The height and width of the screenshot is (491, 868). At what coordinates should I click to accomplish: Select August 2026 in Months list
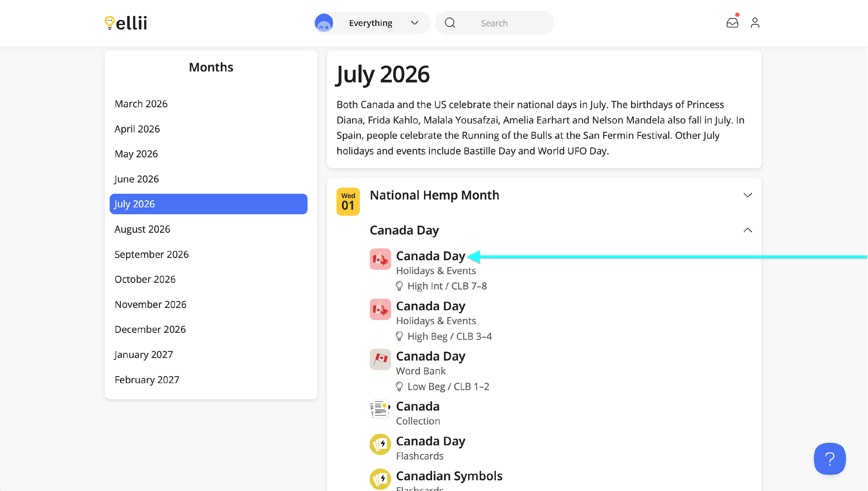(142, 229)
